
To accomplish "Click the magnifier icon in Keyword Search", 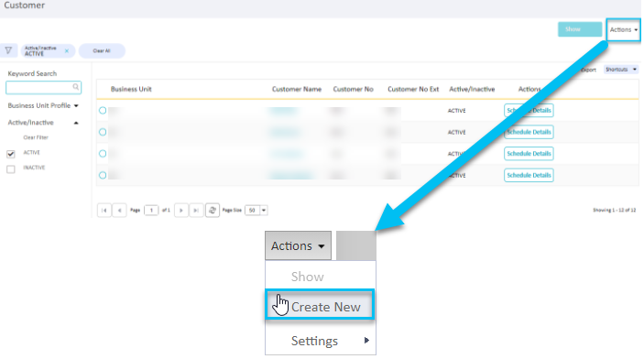I will pyautogui.click(x=75, y=87).
